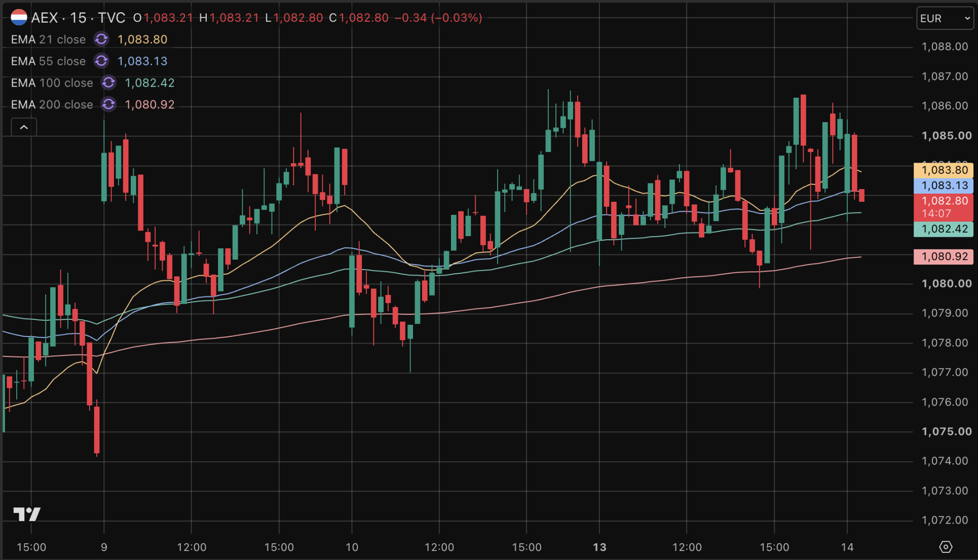
Task: Click the 13 date marker on time axis
Action: pos(599,547)
